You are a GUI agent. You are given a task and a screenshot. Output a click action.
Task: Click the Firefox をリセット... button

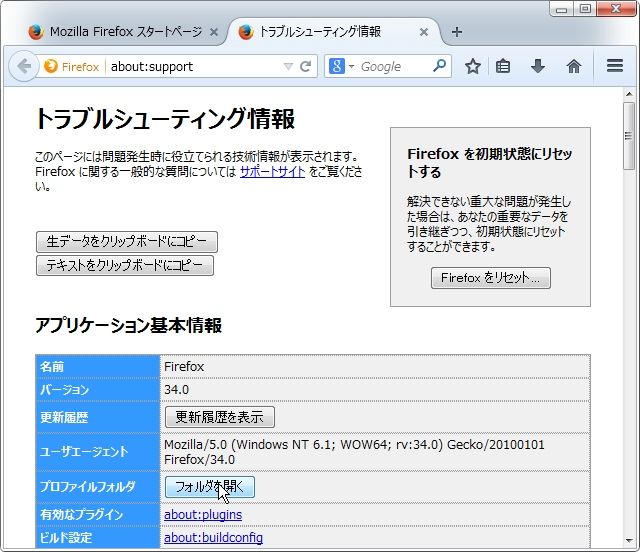(491, 278)
